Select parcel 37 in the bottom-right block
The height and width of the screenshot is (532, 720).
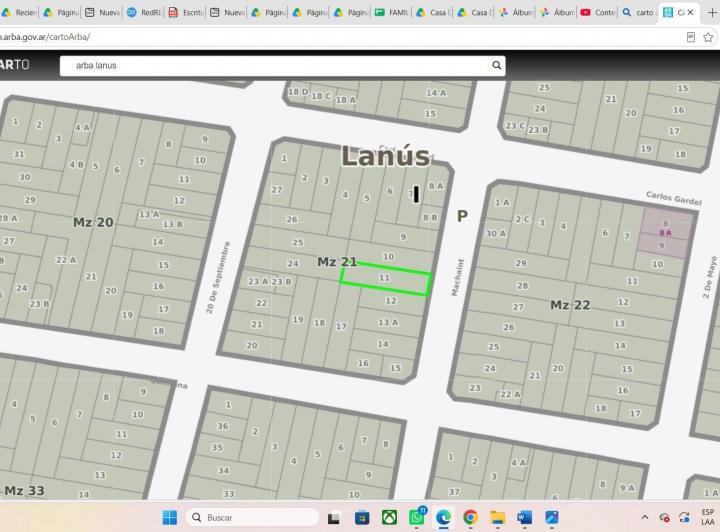454,492
